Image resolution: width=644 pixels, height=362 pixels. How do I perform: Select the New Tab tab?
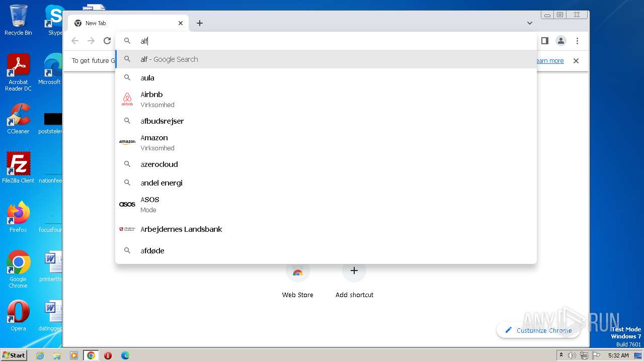(128, 23)
